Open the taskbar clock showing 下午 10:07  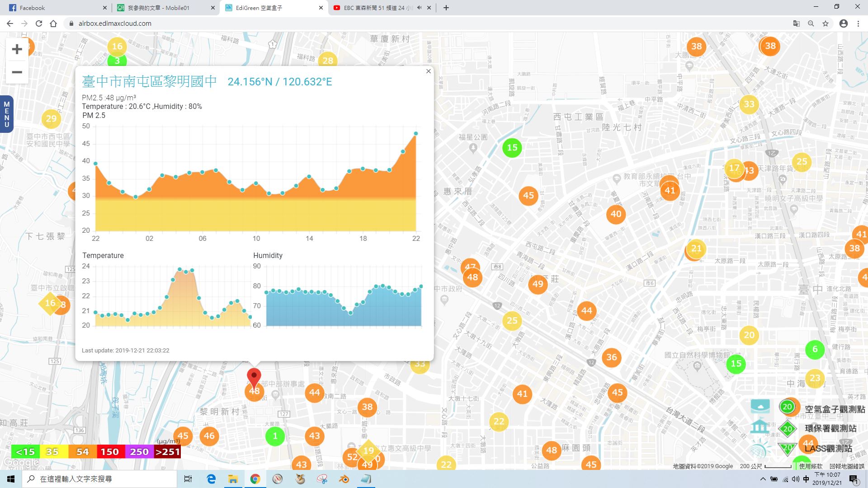pos(827,479)
